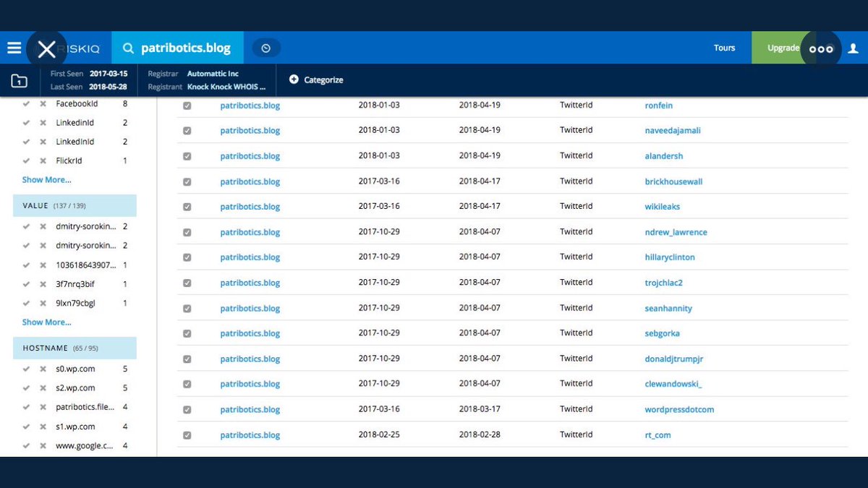
Task: Open trojchlac2 Twitter ID link
Action: [x=663, y=283]
